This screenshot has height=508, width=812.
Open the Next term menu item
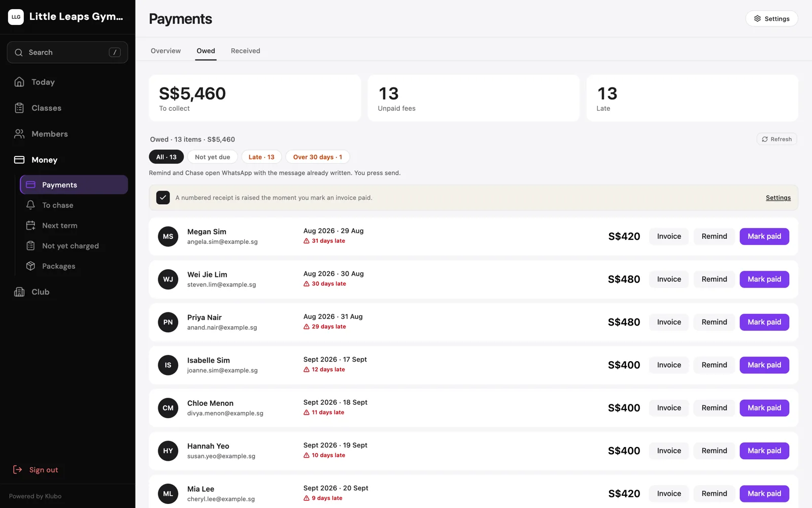[74, 226]
